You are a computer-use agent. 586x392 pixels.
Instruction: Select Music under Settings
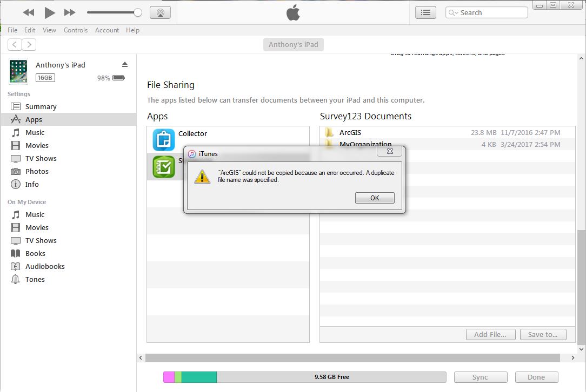[x=69, y=132]
